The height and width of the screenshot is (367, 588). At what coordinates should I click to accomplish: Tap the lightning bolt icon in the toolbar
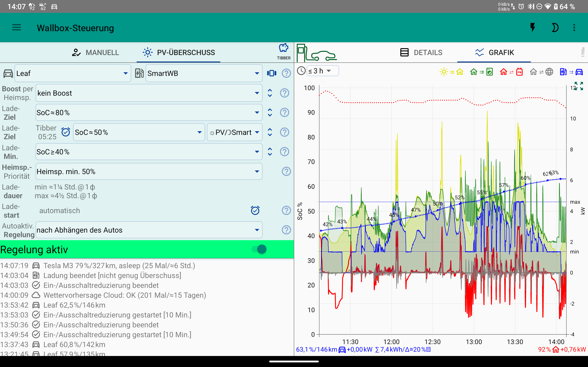coord(533,28)
